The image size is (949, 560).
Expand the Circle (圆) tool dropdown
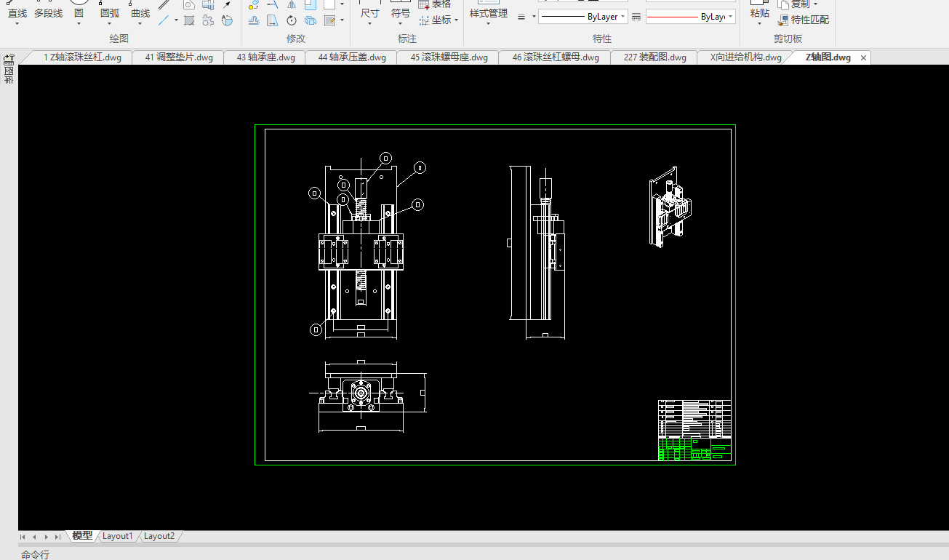pos(79,24)
